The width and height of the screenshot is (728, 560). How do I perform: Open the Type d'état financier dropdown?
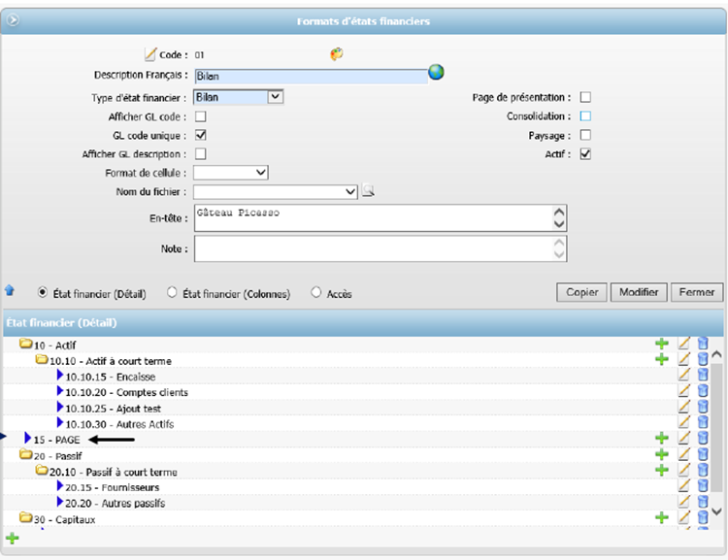[275, 97]
